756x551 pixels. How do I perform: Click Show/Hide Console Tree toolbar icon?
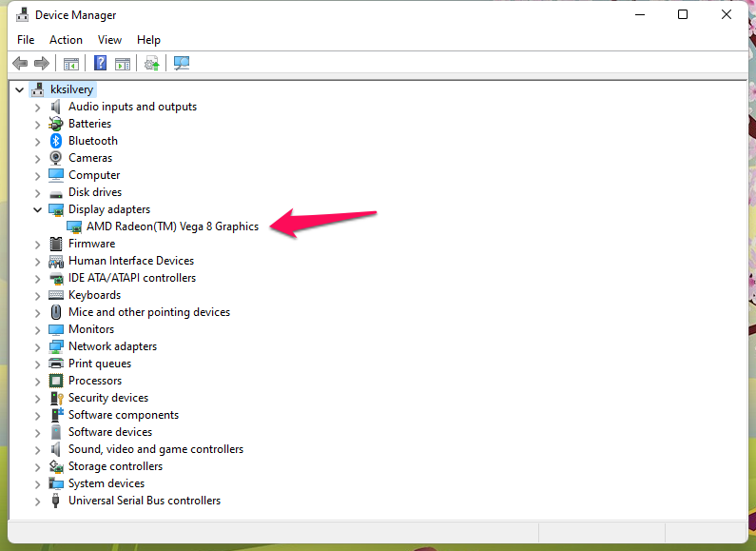[71, 63]
